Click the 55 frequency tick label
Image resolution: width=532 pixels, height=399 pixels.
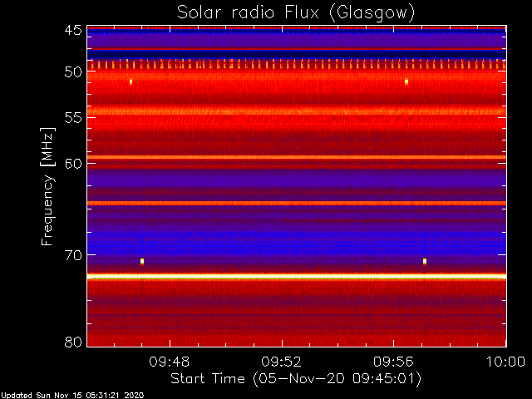tap(73, 118)
